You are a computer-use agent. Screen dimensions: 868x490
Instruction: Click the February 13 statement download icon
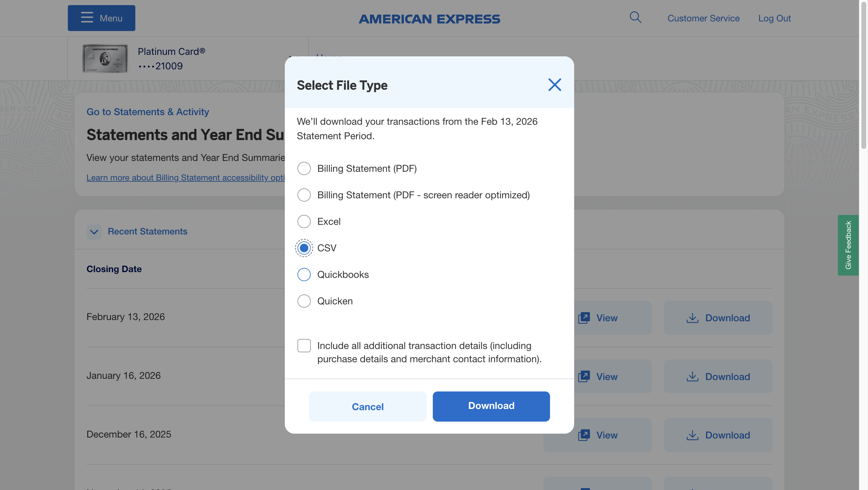tap(692, 318)
